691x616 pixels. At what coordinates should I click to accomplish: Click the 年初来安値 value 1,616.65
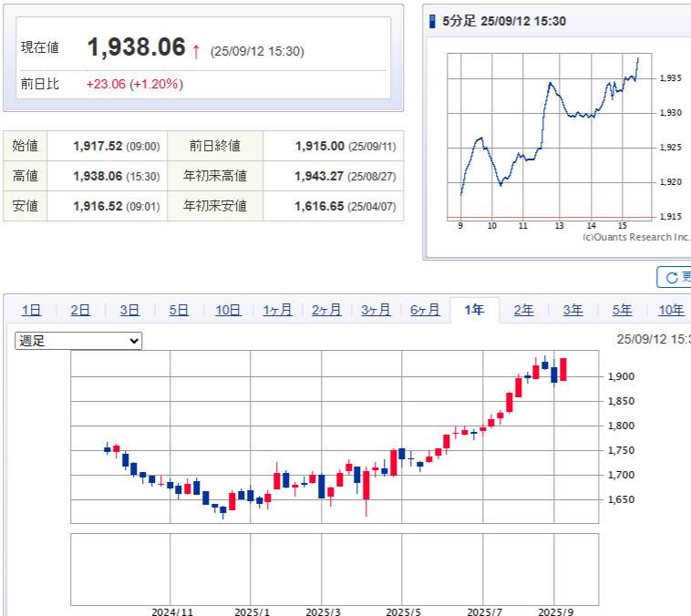click(319, 206)
